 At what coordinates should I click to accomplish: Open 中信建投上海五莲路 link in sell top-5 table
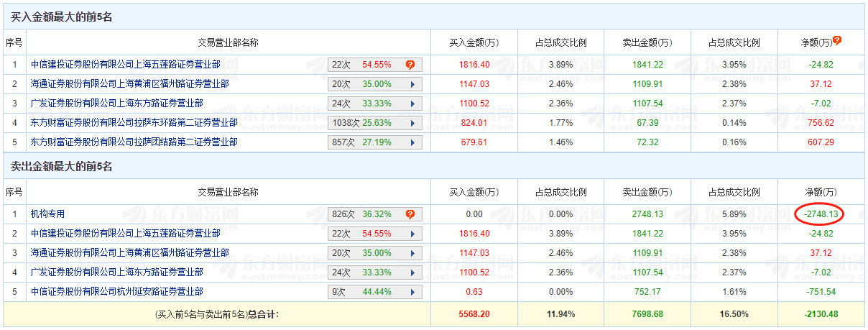click(126, 234)
